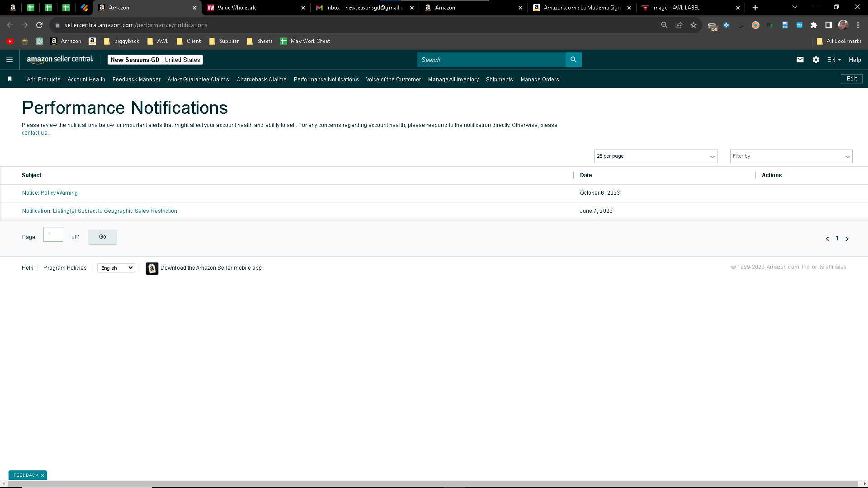Click the Amazon Seller mobile app icon
The width and height of the screenshot is (868, 488).
[152, 268]
